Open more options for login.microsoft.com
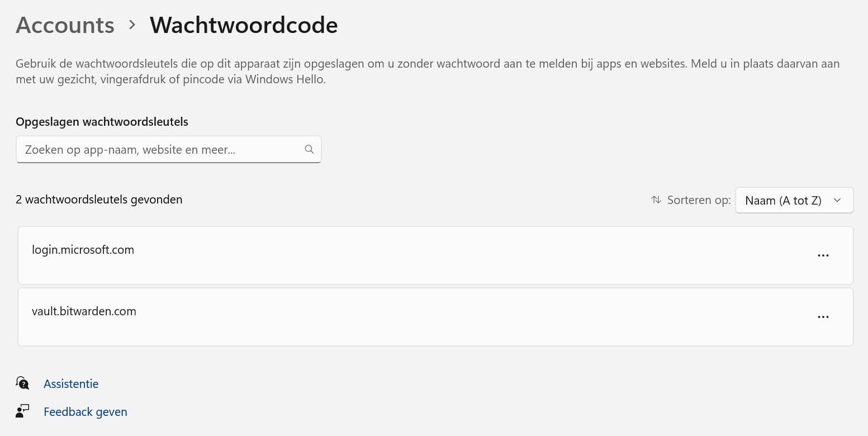This screenshot has height=436, width=868. pos(823,255)
